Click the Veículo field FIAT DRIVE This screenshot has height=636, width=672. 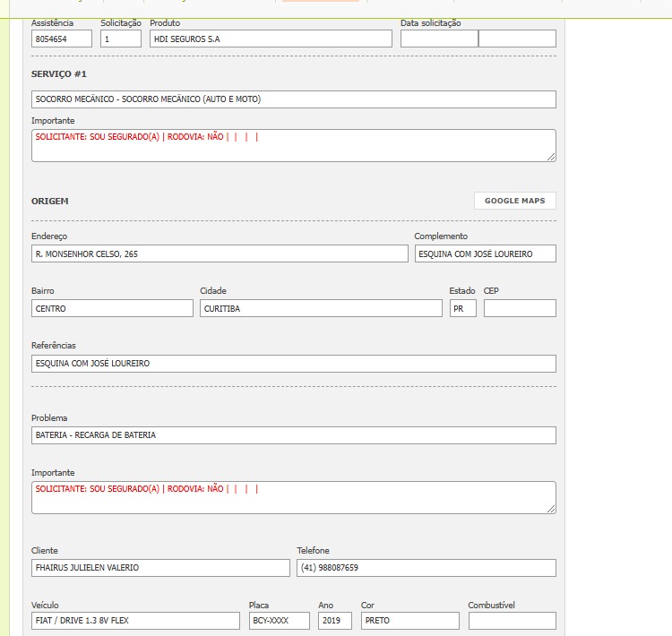pyautogui.click(x=135, y=621)
